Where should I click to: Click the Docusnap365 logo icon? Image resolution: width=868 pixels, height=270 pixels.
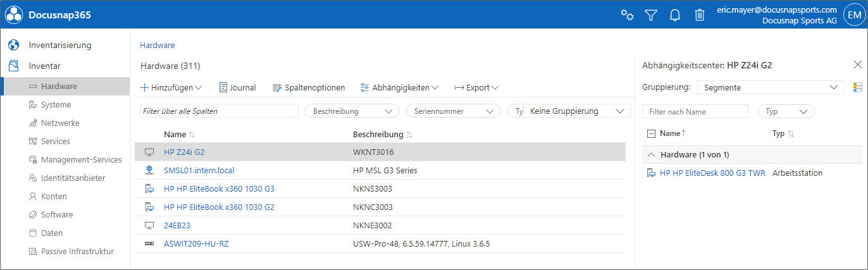click(15, 15)
